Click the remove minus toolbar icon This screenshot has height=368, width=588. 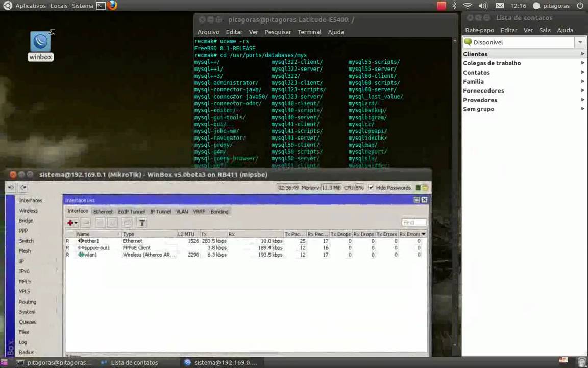pyautogui.click(x=86, y=223)
